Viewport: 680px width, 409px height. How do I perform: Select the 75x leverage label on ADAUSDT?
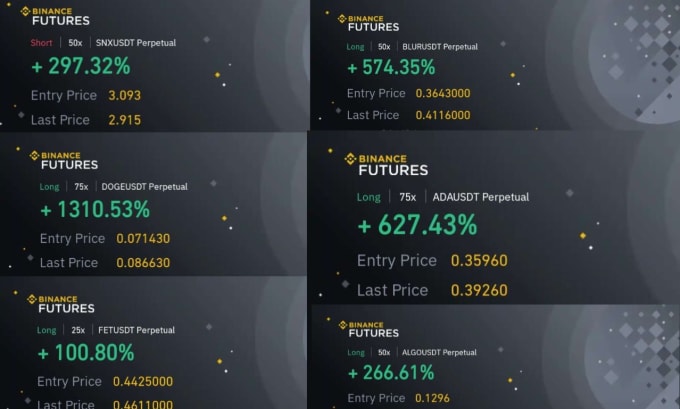(408, 197)
